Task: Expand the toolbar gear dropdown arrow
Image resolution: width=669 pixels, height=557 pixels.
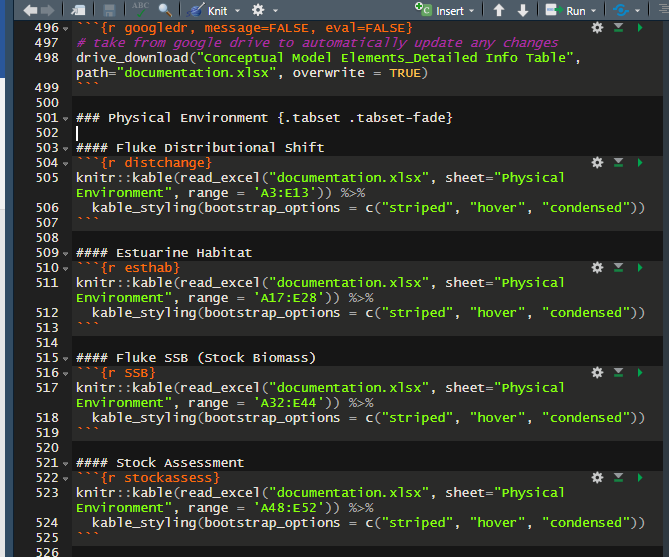Action: pos(276,11)
